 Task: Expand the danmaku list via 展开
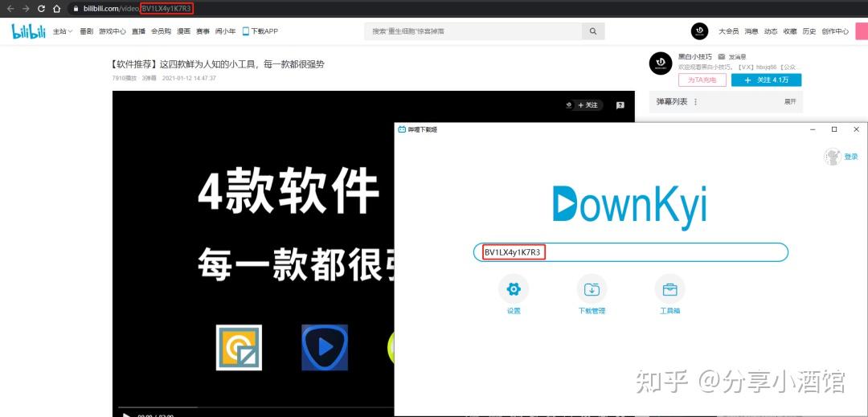click(x=790, y=102)
